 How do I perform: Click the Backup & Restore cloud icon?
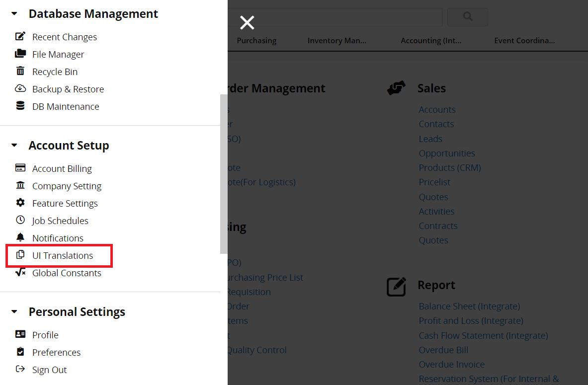pyautogui.click(x=20, y=88)
